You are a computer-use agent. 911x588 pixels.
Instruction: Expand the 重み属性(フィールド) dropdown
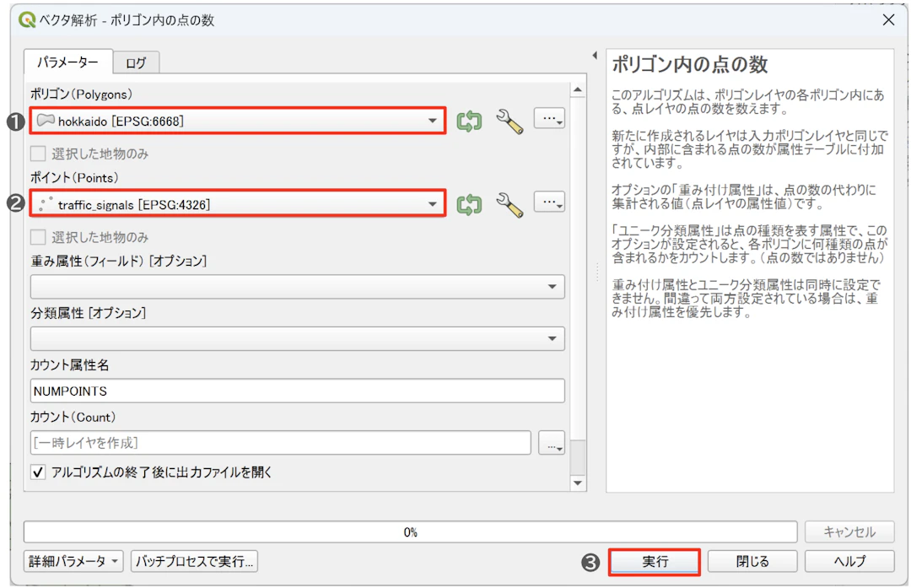pos(298,287)
